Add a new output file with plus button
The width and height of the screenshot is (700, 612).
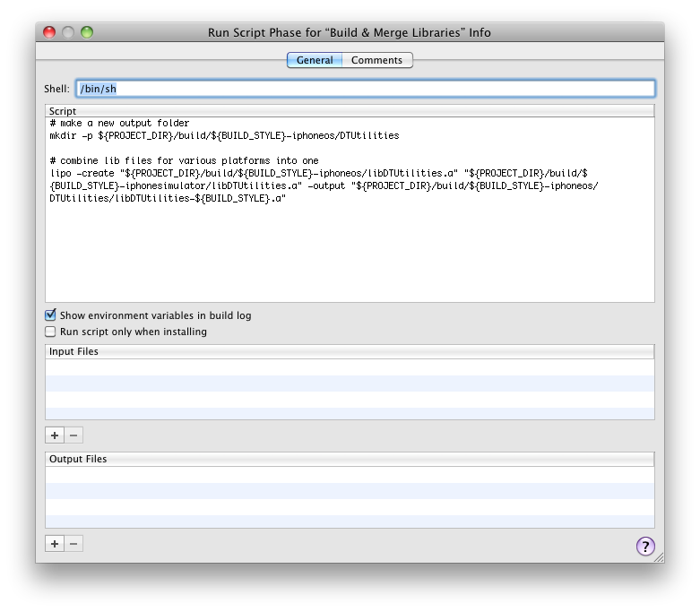tap(55, 543)
